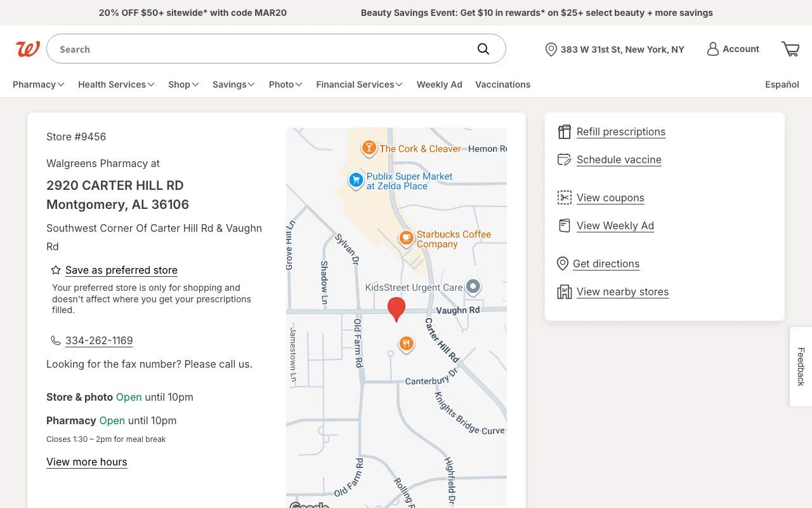Go to Vaccinations in navigation bar

click(502, 84)
